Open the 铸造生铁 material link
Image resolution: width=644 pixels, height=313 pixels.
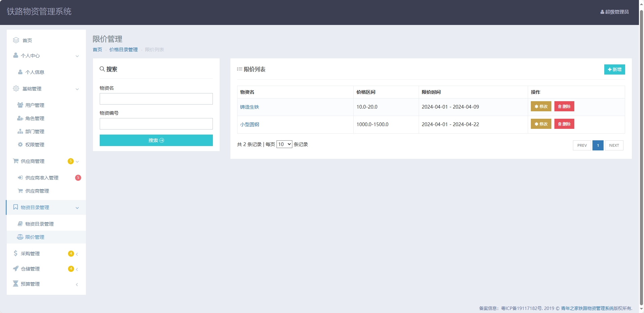pyautogui.click(x=249, y=107)
